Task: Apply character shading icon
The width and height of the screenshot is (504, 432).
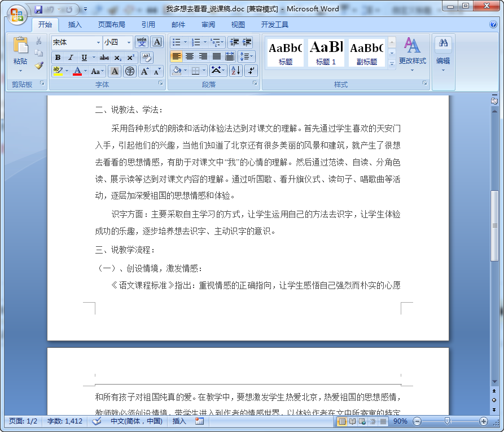Action: (x=115, y=71)
